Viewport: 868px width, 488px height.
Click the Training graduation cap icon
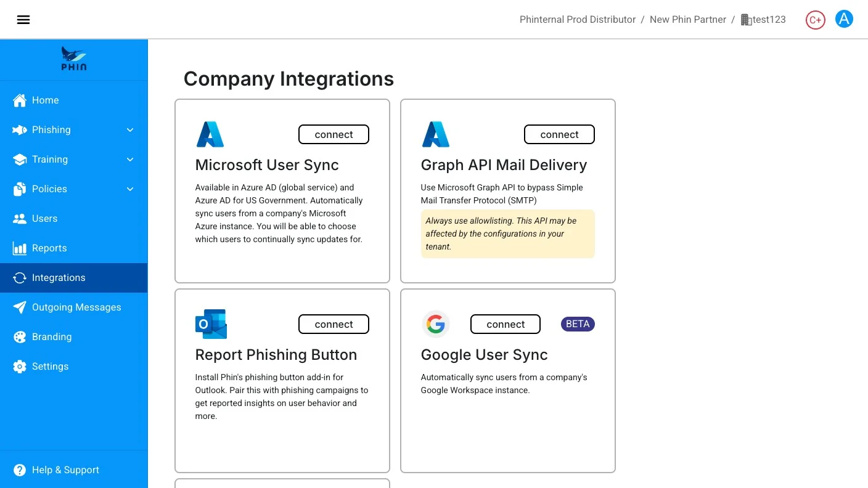pos(20,159)
